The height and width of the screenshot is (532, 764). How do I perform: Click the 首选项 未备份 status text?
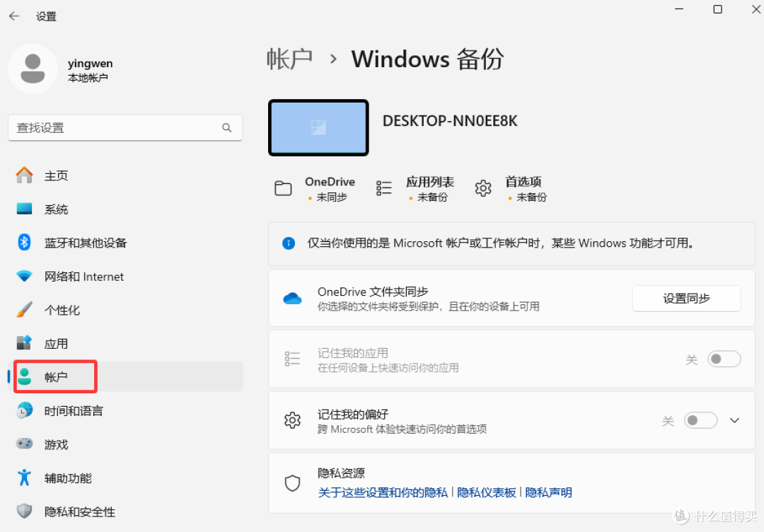click(x=531, y=197)
